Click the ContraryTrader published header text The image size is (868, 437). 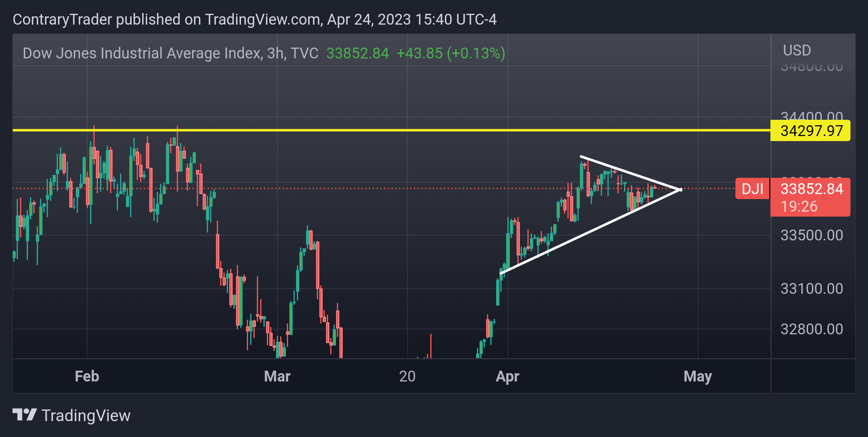coord(254,20)
